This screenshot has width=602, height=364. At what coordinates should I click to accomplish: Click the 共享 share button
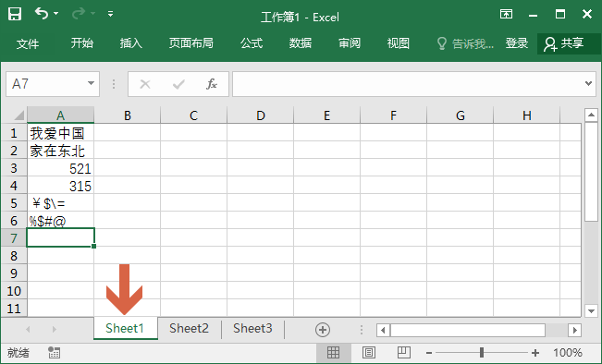569,43
